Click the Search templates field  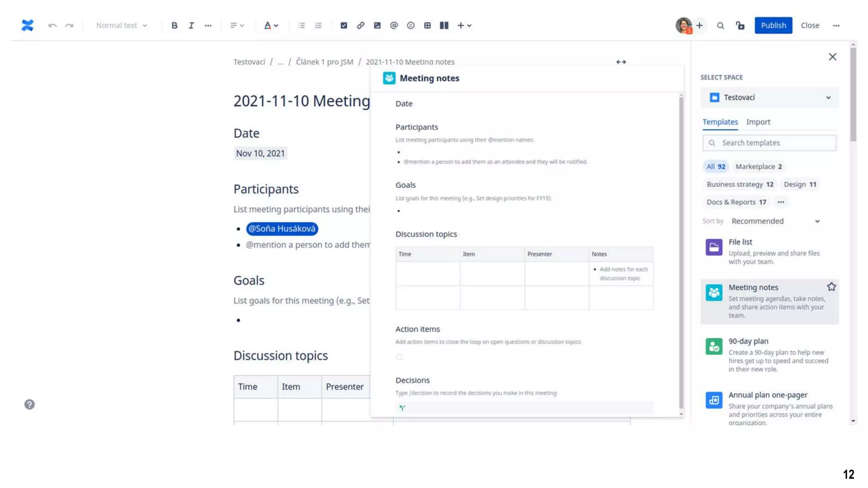[769, 143]
